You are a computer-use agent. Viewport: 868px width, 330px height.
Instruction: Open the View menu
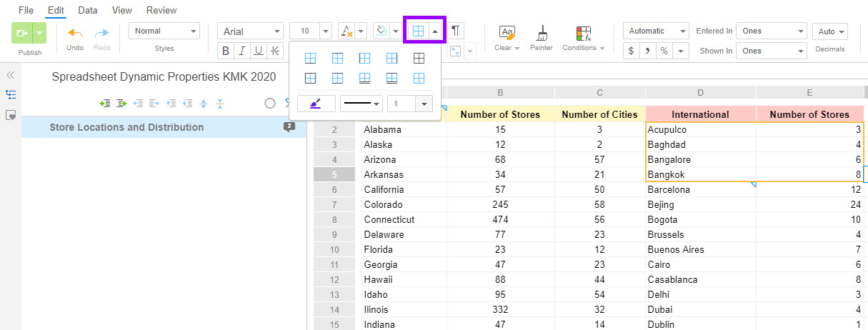coord(122,11)
